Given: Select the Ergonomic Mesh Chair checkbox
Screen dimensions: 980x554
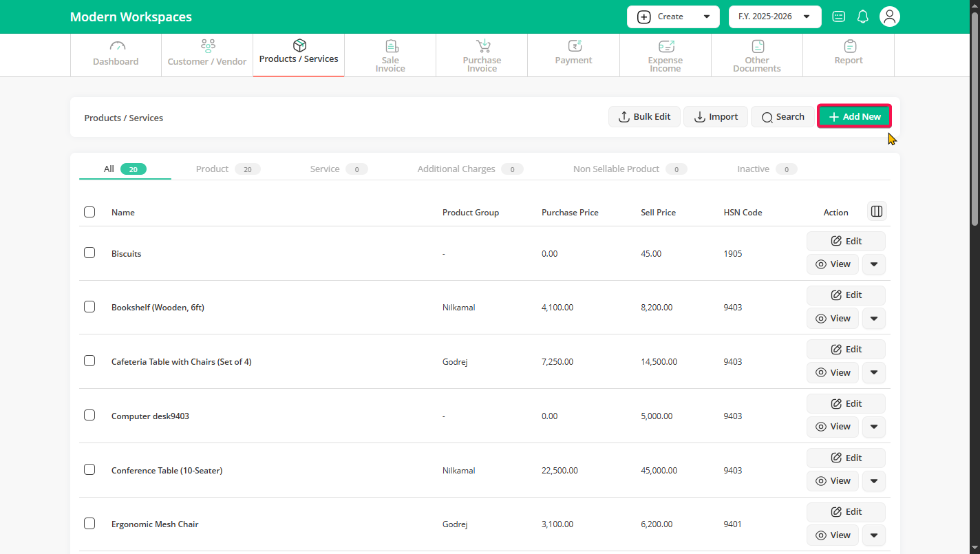Looking at the screenshot, I should tap(89, 524).
